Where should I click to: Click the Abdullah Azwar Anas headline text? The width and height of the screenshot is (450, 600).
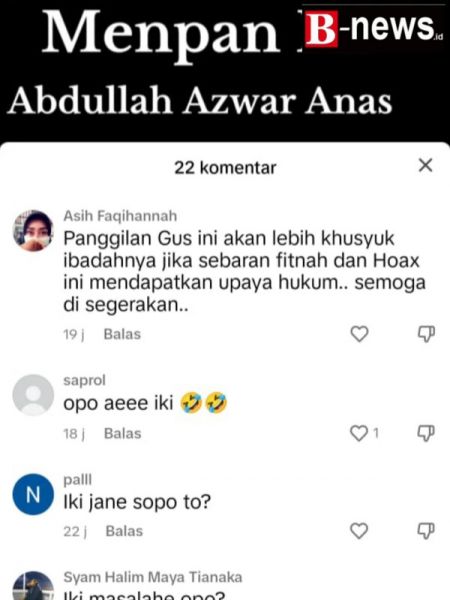(200, 102)
